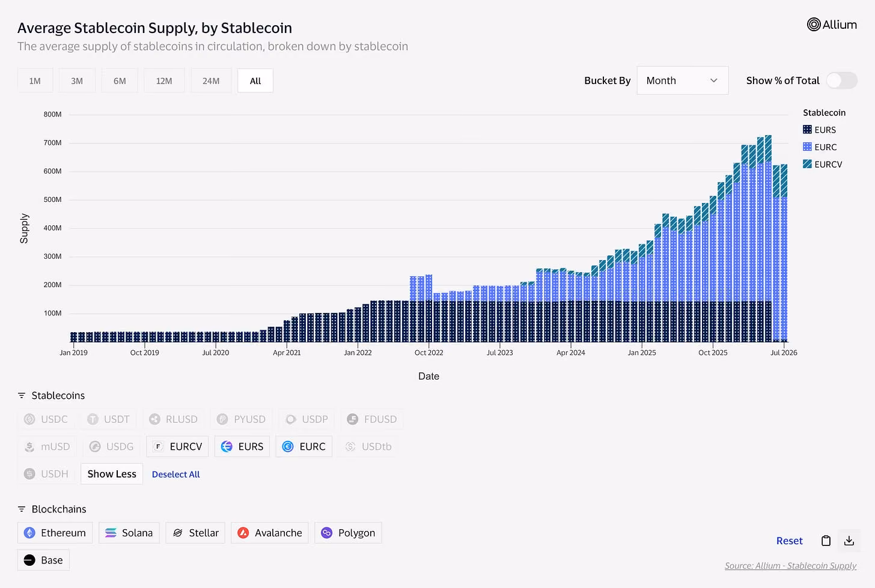Click the greyed PYUSD coin icon
Screen dimensions: 875x588
(x=222, y=419)
